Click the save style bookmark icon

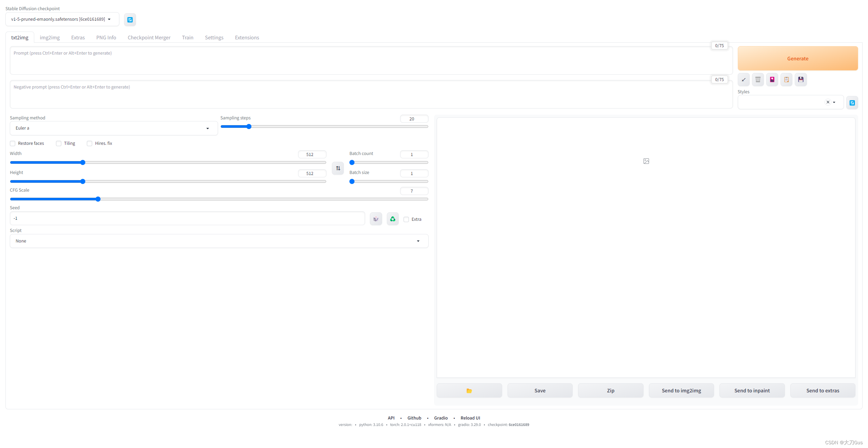(801, 79)
